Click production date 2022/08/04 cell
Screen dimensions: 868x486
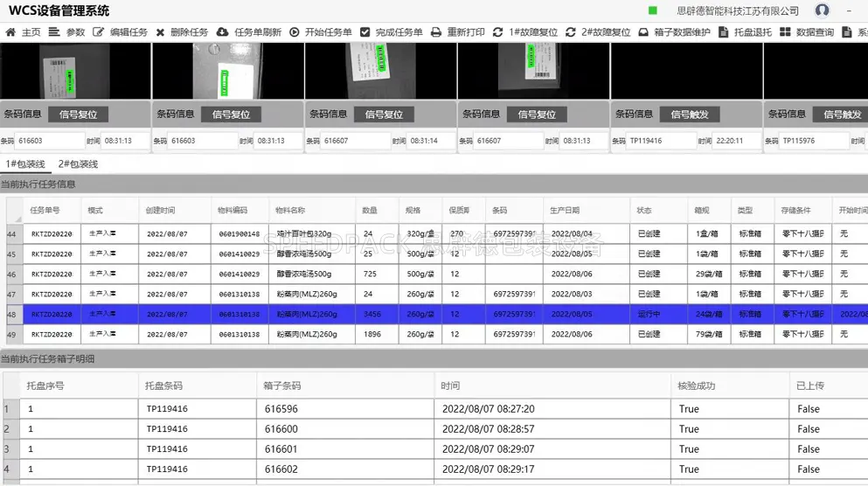point(587,233)
